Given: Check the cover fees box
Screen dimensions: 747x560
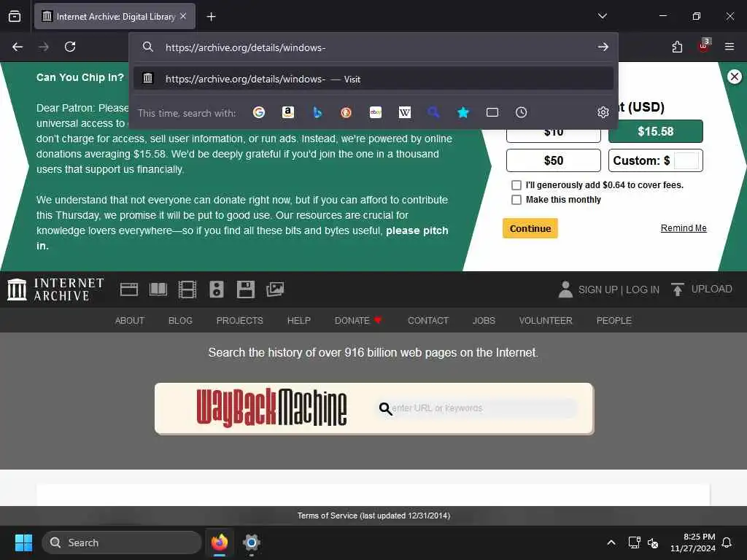Looking at the screenshot, I should pos(516,184).
